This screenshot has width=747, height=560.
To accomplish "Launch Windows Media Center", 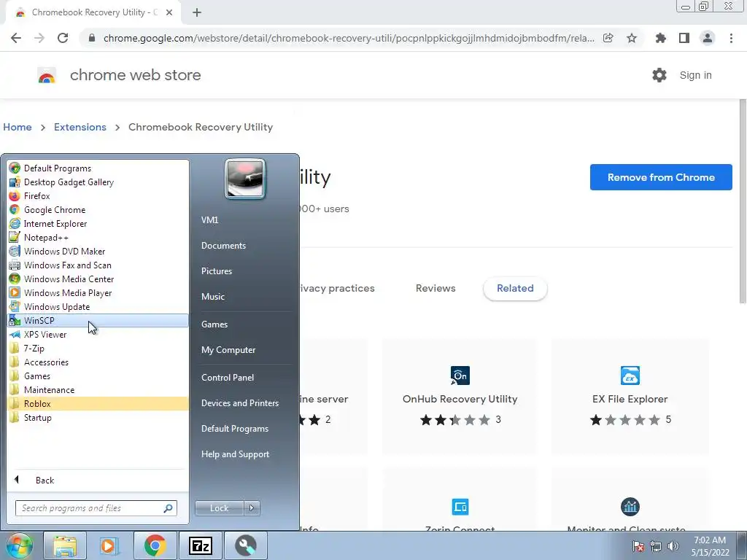I will coord(98,279).
